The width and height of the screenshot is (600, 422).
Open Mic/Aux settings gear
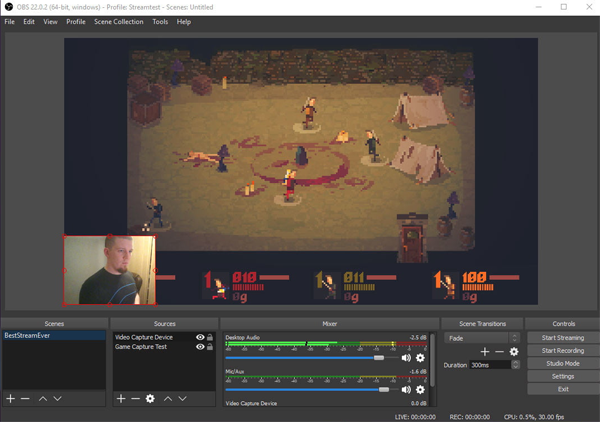tap(420, 389)
